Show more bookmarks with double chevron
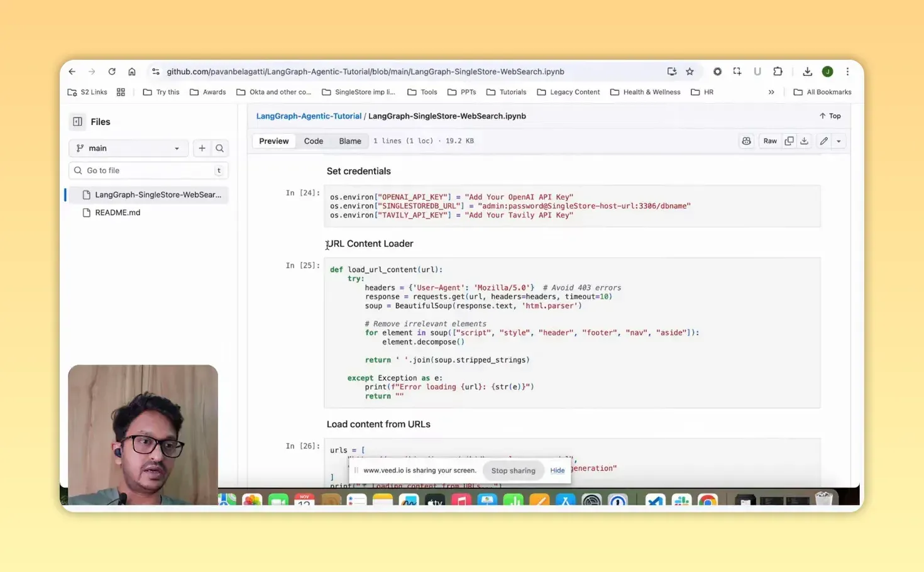Image resolution: width=924 pixels, height=572 pixels. (771, 92)
